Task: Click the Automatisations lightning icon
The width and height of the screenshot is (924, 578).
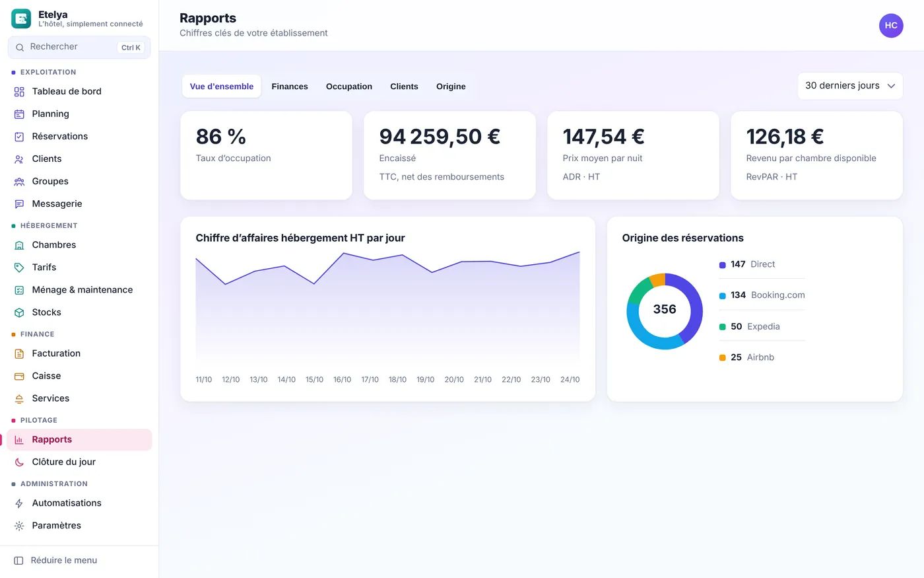Action: coord(19,503)
